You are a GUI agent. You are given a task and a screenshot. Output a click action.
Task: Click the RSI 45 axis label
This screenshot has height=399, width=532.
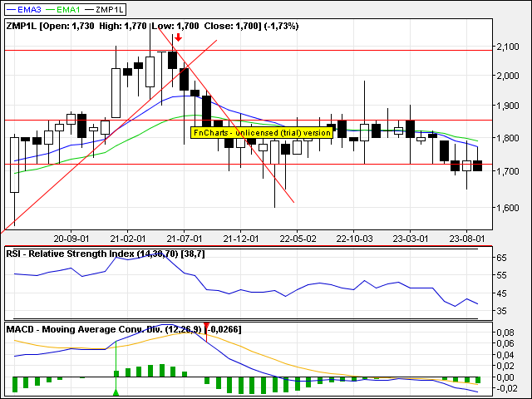click(x=502, y=293)
